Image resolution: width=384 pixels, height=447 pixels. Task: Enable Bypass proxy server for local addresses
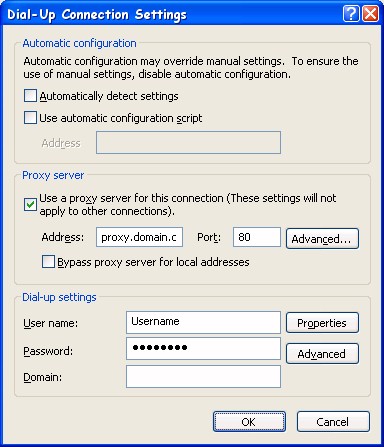click(48, 262)
